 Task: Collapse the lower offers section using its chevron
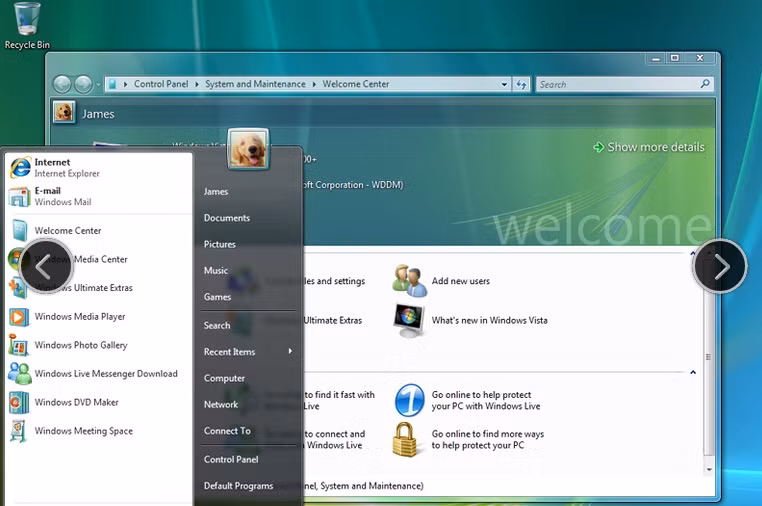(x=693, y=372)
